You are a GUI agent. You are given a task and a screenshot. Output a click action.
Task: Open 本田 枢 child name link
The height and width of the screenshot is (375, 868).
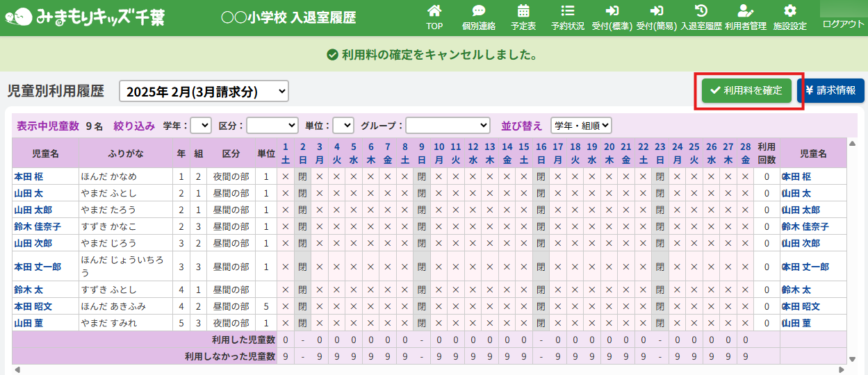[28, 176]
